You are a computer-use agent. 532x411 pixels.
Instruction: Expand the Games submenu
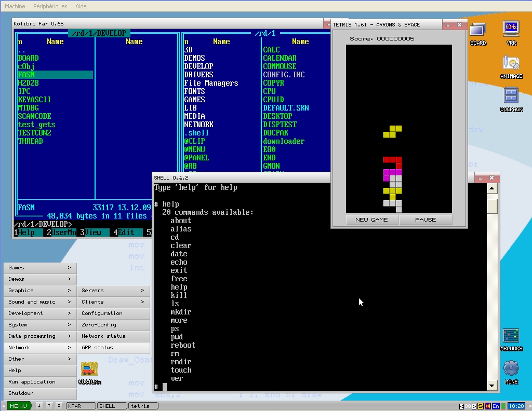coord(40,268)
